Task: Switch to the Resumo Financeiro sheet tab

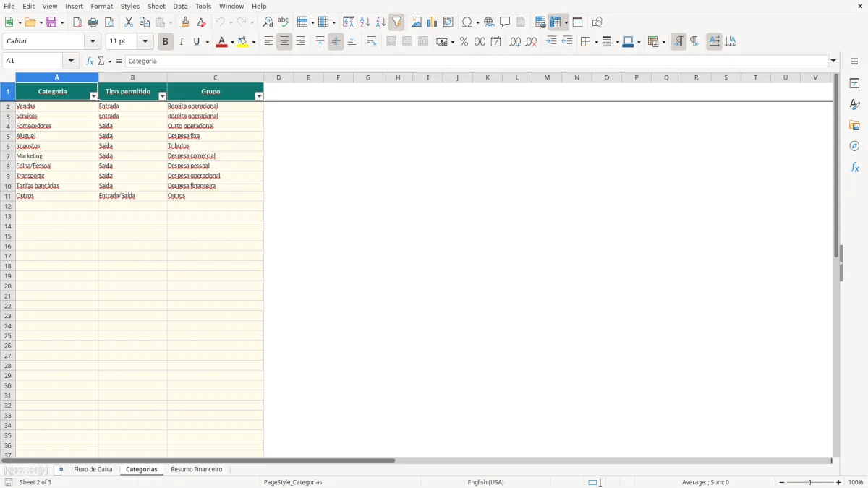Action: point(197,470)
